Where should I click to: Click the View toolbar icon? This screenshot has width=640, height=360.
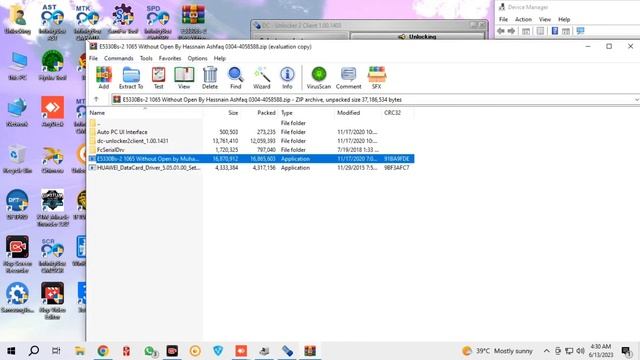tap(184, 78)
